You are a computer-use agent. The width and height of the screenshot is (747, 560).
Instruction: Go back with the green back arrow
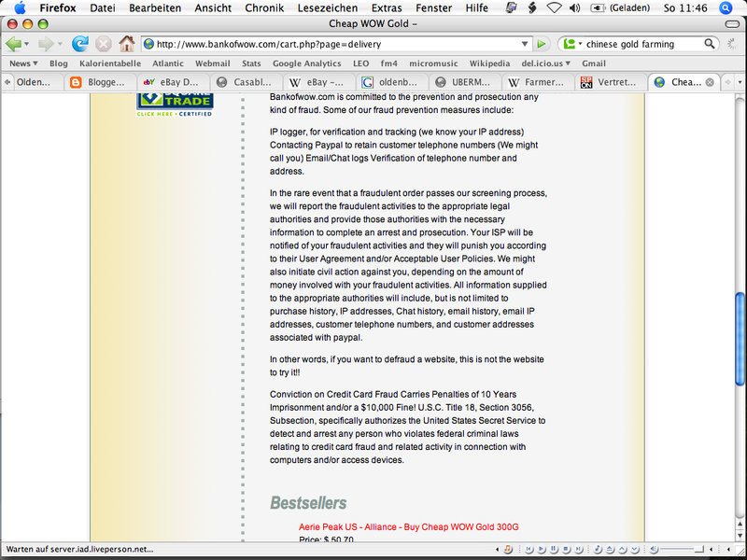(13, 44)
